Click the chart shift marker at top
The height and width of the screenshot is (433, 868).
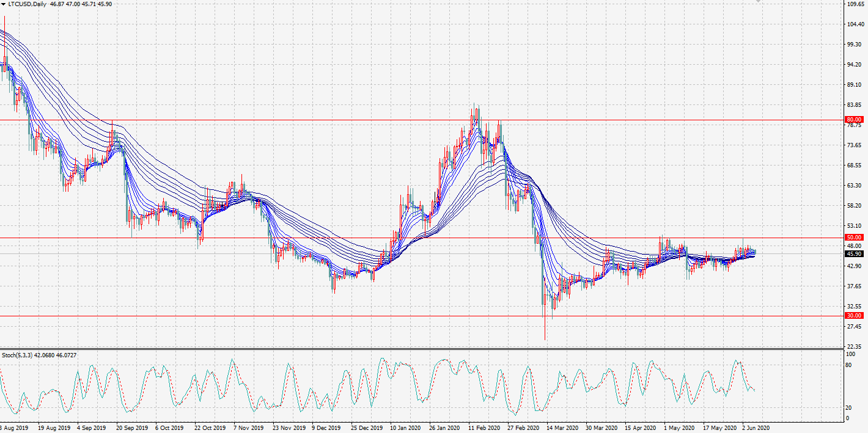coord(758,2)
